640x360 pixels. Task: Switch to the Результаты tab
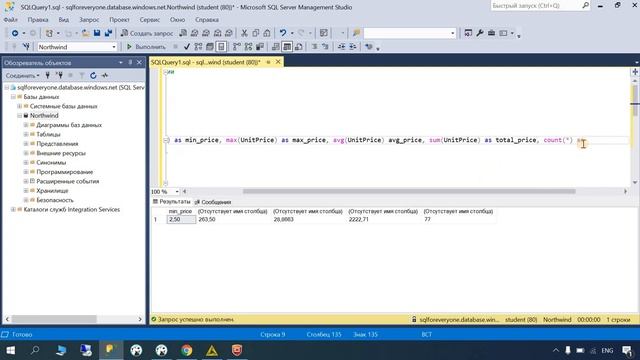171,202
